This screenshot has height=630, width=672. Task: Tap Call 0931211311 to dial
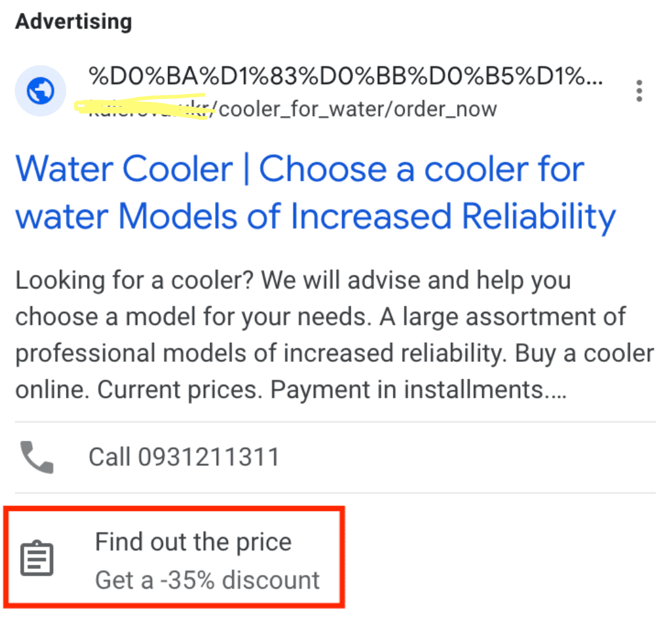pos(183,456)
